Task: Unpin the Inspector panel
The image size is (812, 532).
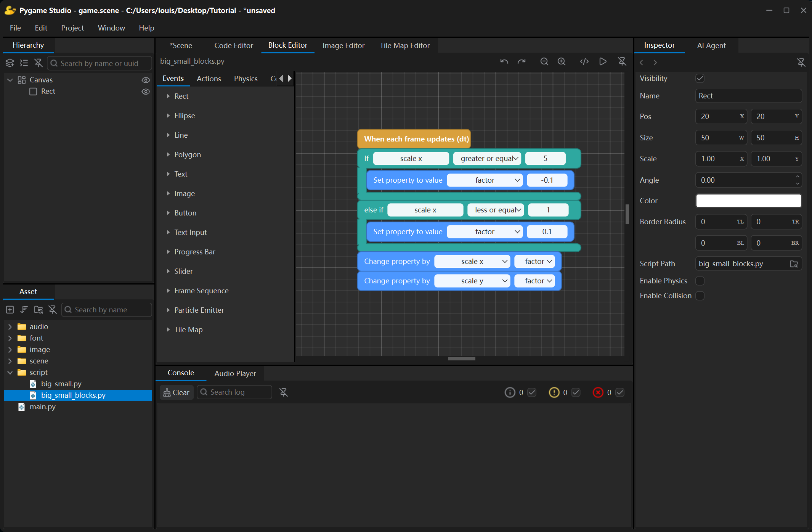Action: point(801,62)
